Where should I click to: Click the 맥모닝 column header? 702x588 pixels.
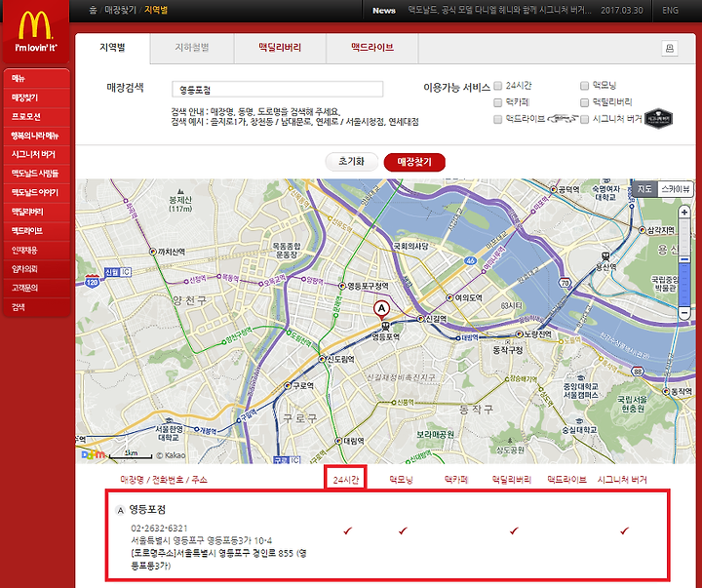(x=401, y=480)
